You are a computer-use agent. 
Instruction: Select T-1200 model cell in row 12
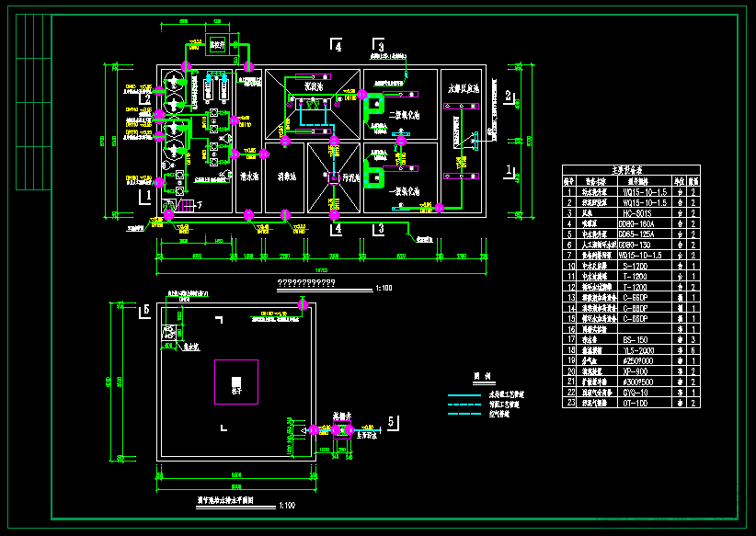[635, 287]
